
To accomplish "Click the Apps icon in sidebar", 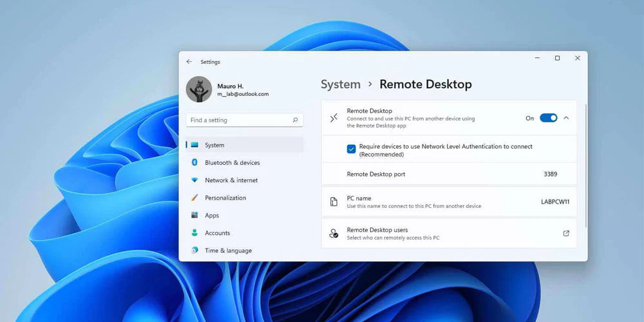I will coord(194,215).
